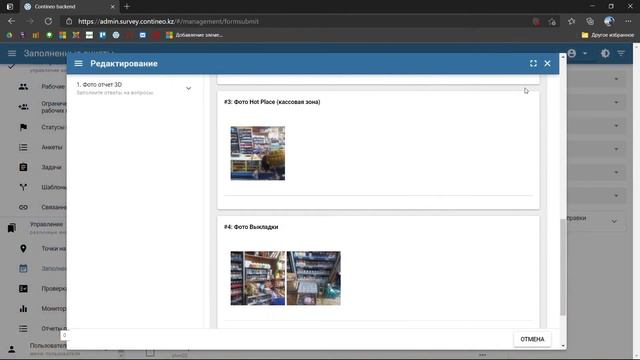Screen dimensions: 640x360
Task: Expand the second collapsed row chevron behind dialog
Action: click(x=616, y=102)
